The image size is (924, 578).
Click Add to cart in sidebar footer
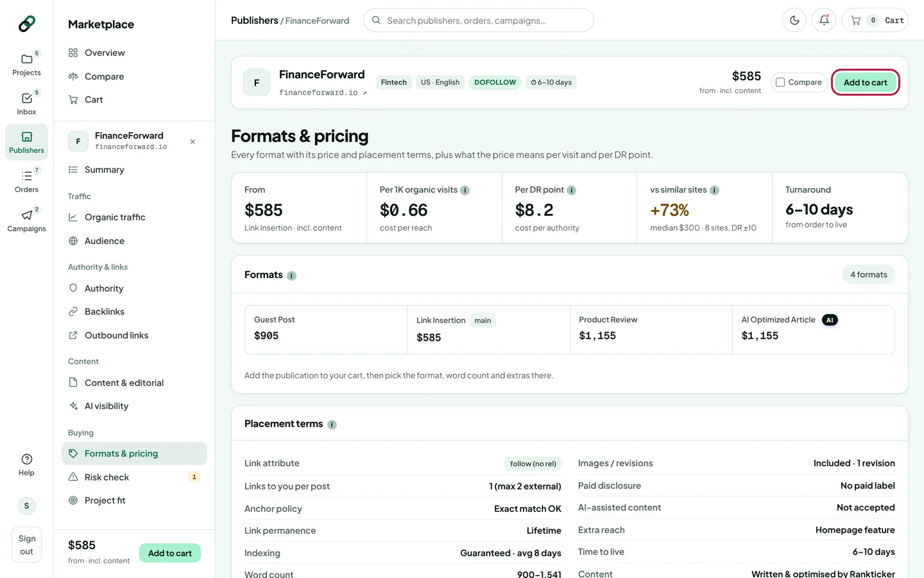click(x=170, y=553)
